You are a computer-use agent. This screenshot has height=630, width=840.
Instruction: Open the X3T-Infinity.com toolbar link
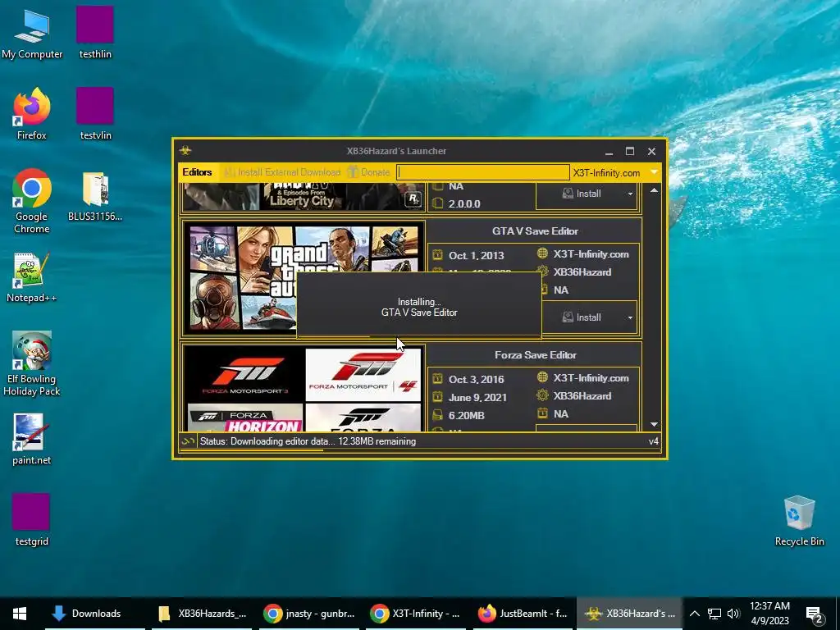click(606, 172)
